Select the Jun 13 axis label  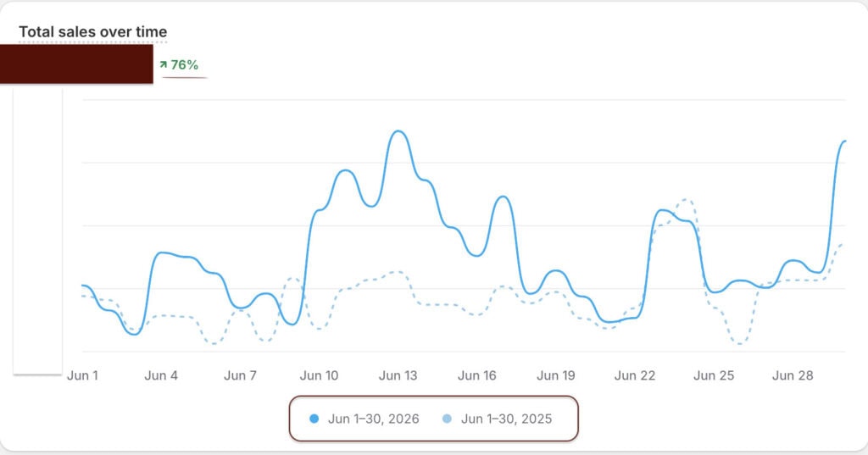[398, 375]
